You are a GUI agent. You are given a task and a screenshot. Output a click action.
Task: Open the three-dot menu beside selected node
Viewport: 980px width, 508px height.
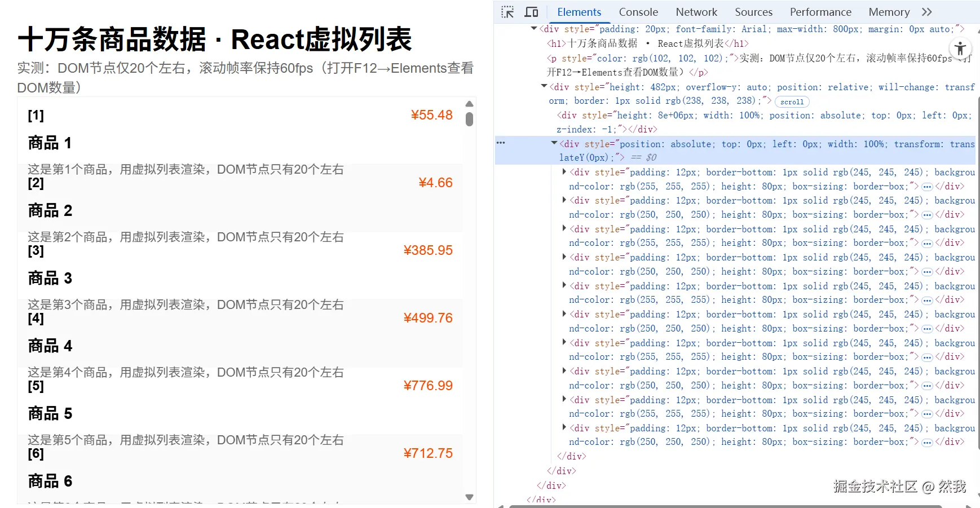[x=501, y=143]
